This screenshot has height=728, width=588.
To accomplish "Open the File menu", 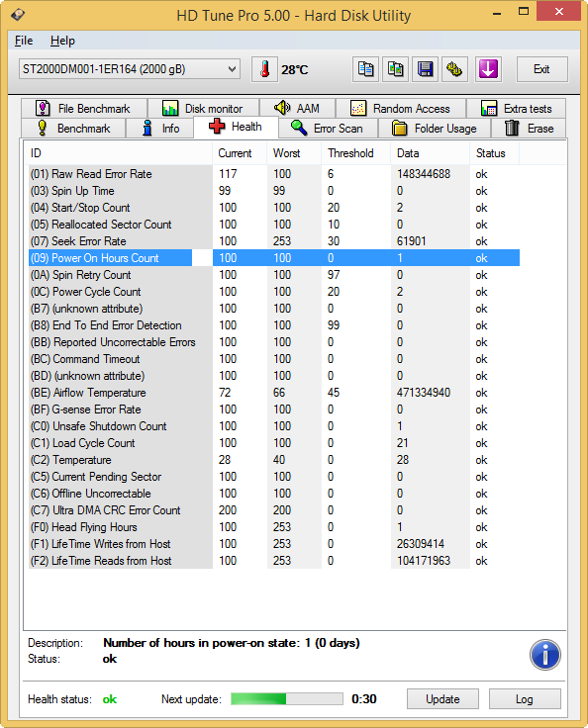I will (24, 41).
